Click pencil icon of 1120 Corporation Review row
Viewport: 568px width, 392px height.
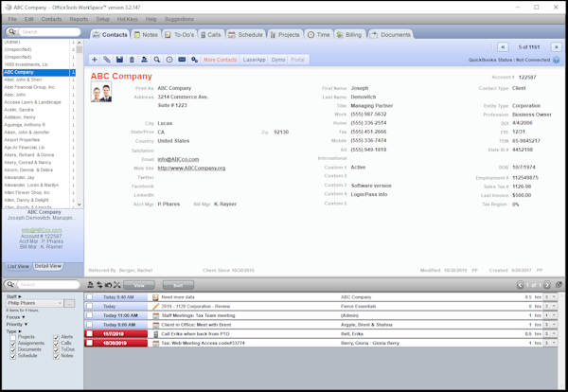point(156,306)
